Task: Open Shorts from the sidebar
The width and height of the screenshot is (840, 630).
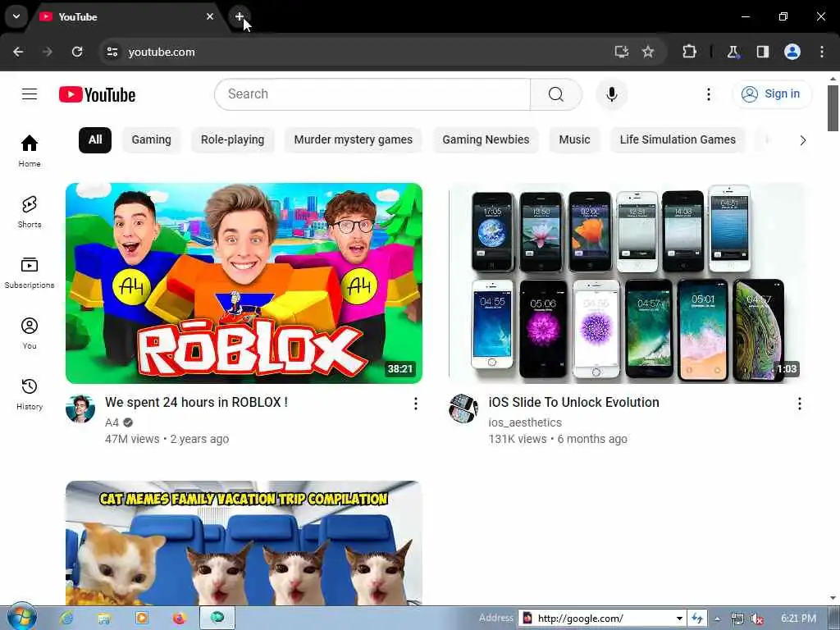Action: 30,212
